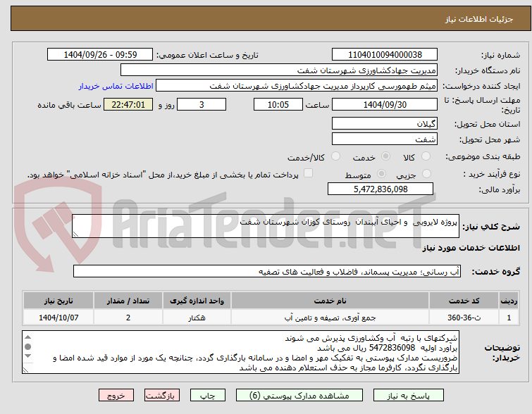Click the بازگشت back button
Image resolution: width=532 pixels, height=414 pixels.
pyautogui.click(x=162, y=396)
